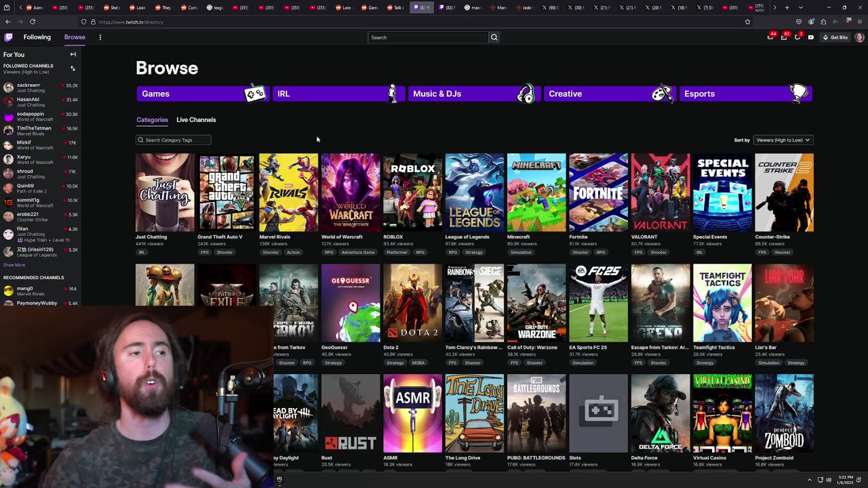
Task: Click the browser address bar URL
Action: (x=131, y=22)
